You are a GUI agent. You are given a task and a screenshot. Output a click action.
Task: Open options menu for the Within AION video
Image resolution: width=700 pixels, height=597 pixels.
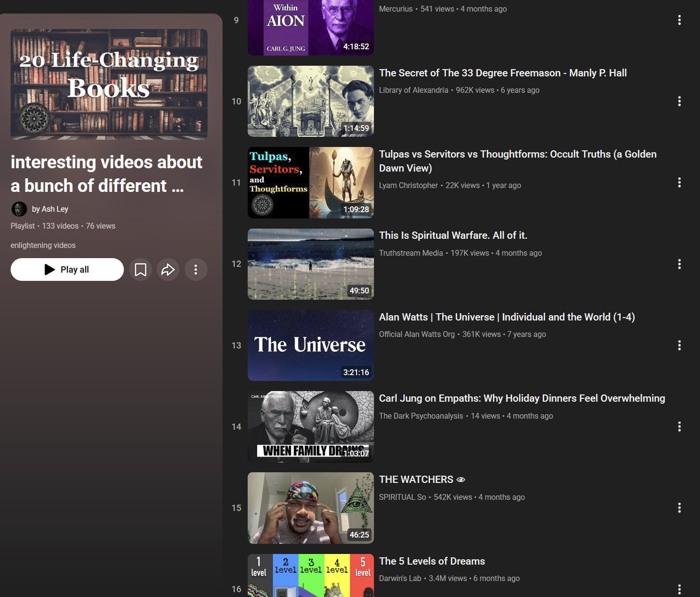tap(679, 20)
